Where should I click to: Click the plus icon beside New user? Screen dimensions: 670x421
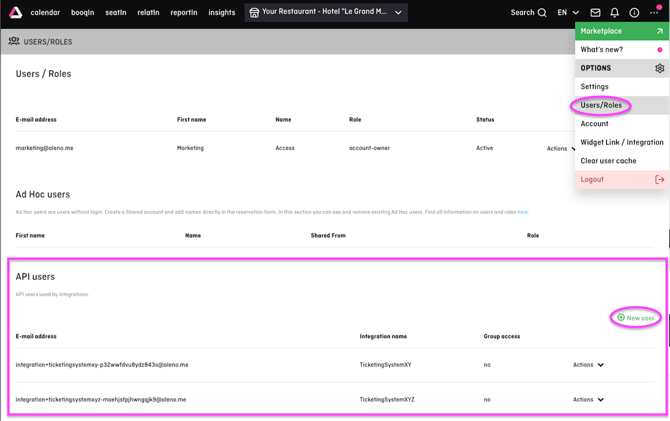click(621, 318)
